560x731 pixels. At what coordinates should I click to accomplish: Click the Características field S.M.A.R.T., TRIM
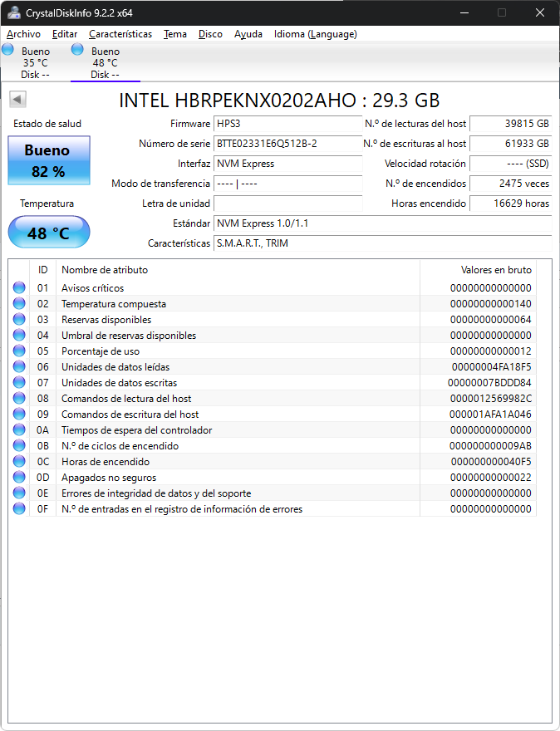tap(382, 243)
